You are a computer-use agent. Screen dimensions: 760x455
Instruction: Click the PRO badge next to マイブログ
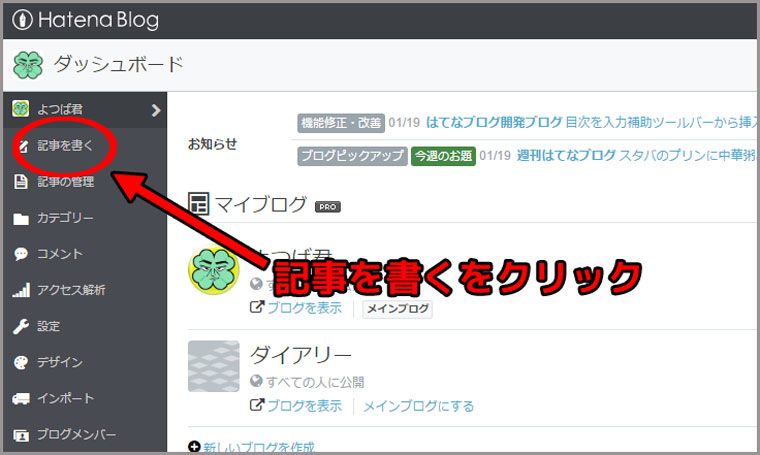tap(328, 207)
